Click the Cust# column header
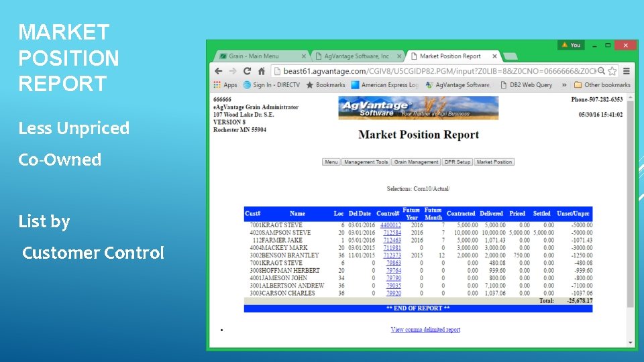Viewport: 644px width, 362px height. pos(253,213)
